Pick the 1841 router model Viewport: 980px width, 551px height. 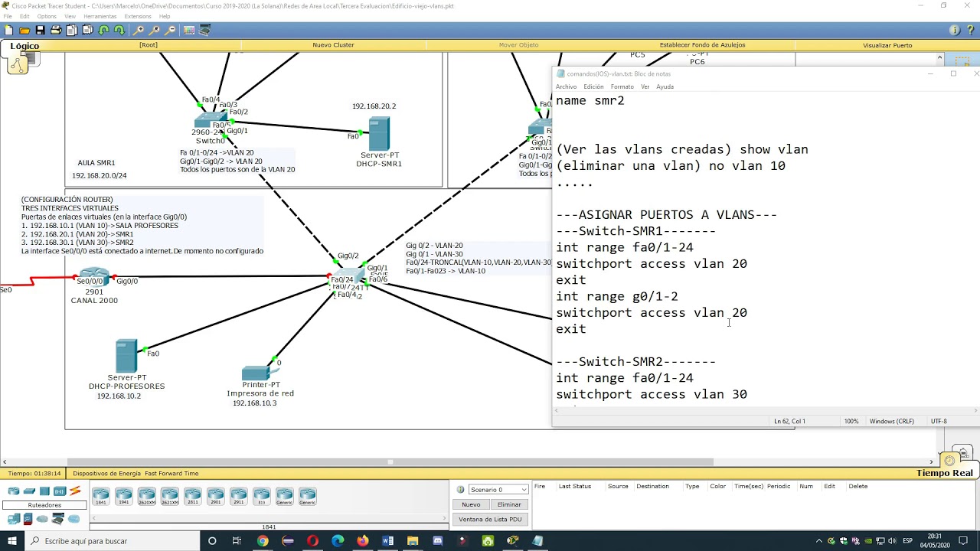pos(101,496)
